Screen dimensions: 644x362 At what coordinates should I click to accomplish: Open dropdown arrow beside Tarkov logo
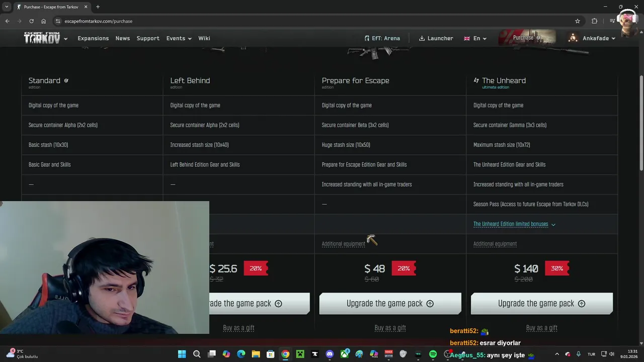[66, 39]
